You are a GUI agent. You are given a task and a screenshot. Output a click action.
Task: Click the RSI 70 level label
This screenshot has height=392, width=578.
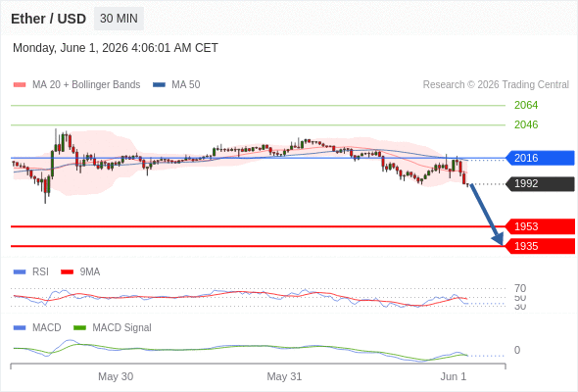coord(520,288)
